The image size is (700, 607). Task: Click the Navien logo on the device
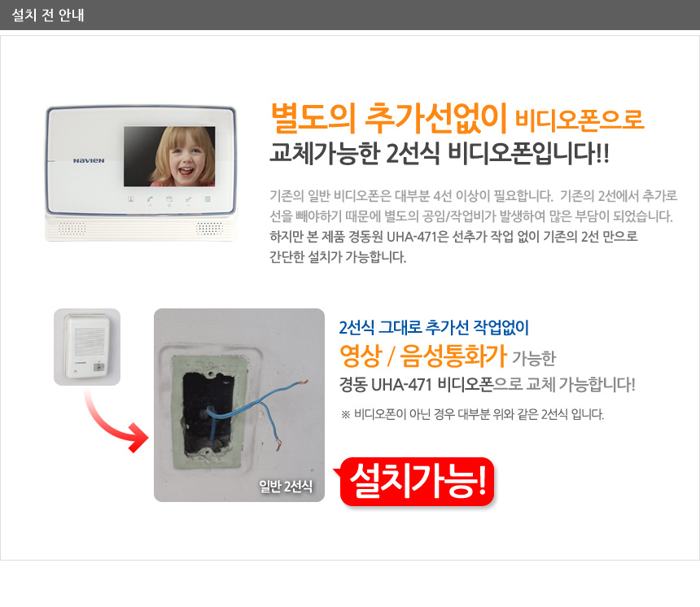(89, 160)
